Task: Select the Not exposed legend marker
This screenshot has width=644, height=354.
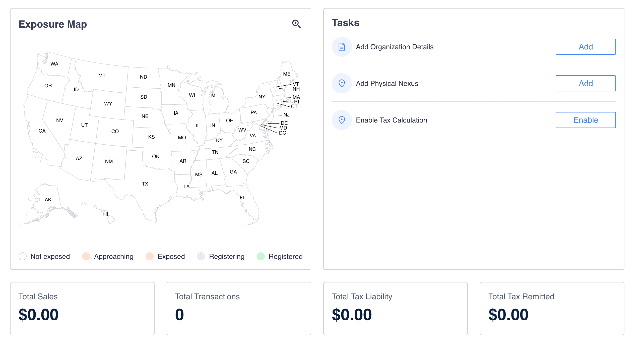Action: click(23, 256)
